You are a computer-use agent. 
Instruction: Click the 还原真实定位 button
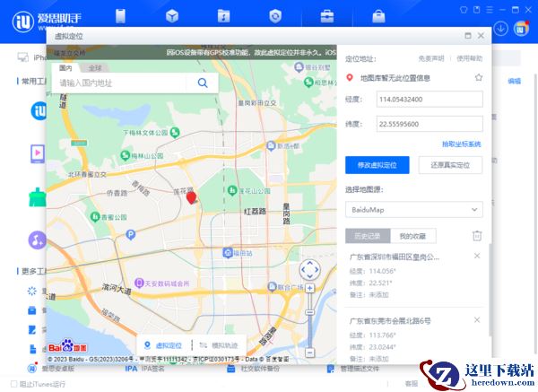tap(450, 165)
